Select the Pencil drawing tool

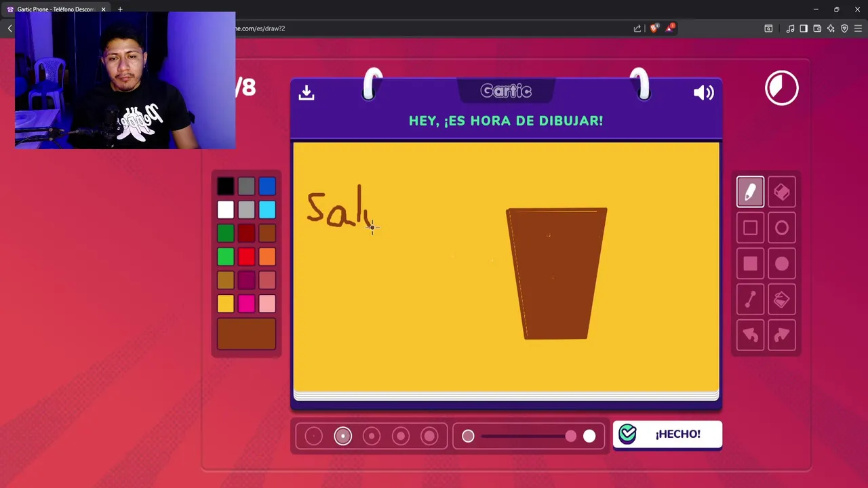(x=750, y=192)
